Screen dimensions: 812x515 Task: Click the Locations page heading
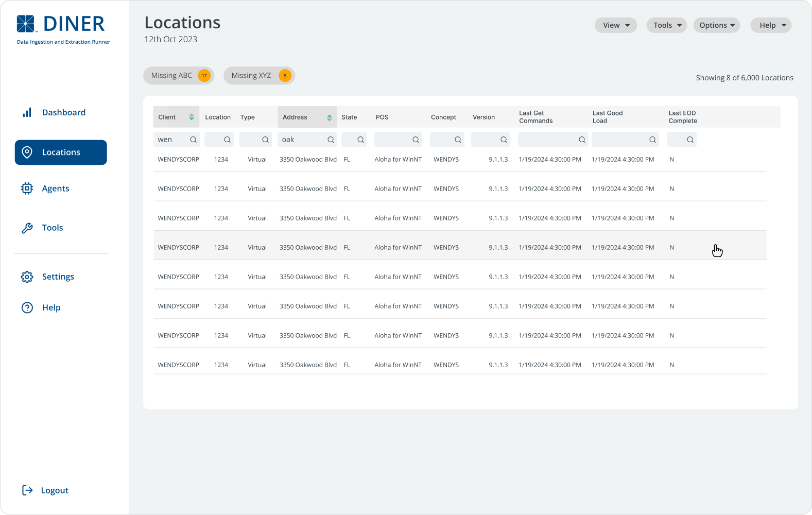182,23
